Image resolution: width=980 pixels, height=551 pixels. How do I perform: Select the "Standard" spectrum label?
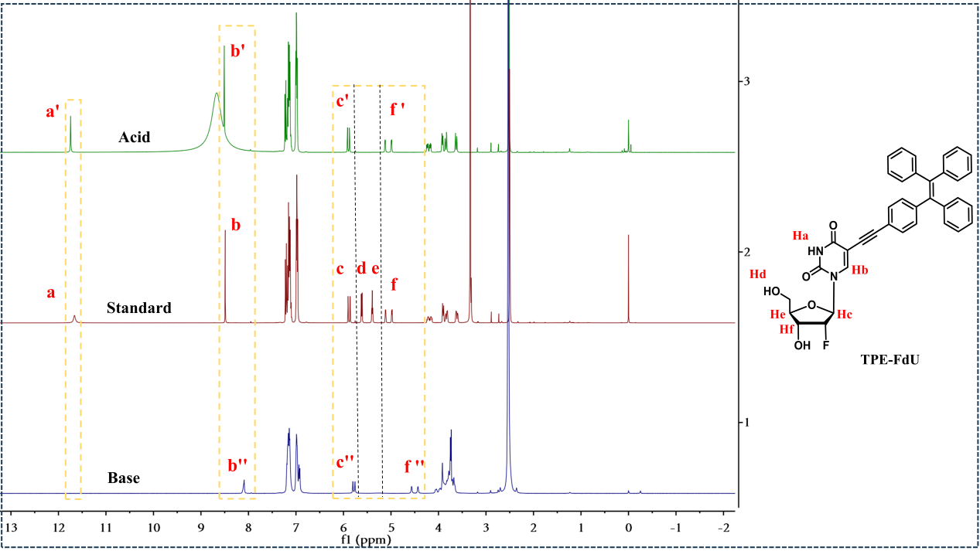point(138,308)
